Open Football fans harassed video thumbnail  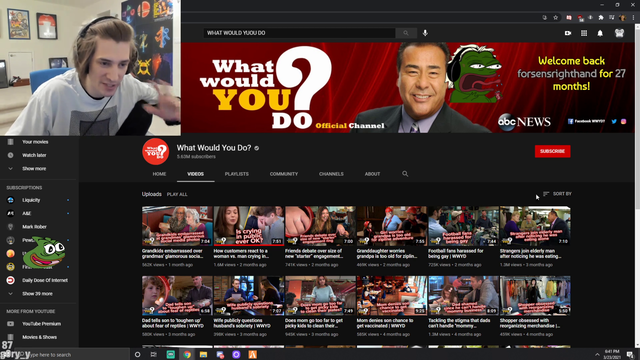pos(463,226)
